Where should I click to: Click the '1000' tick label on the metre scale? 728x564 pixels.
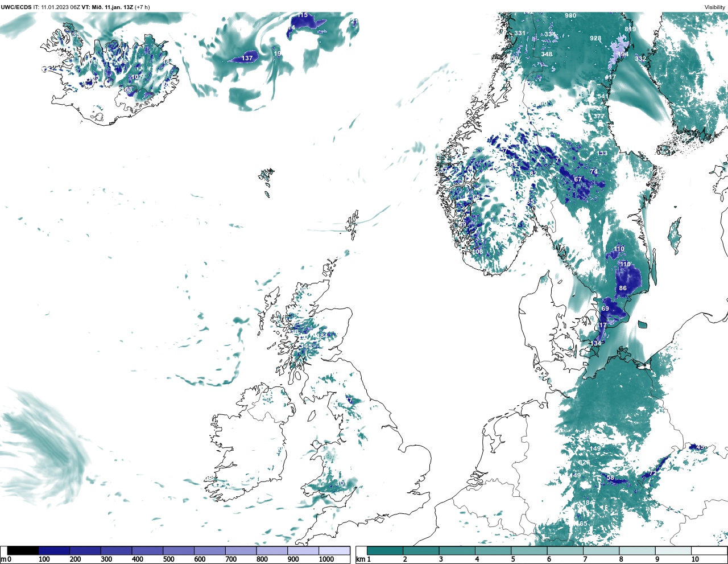(326, 559)
